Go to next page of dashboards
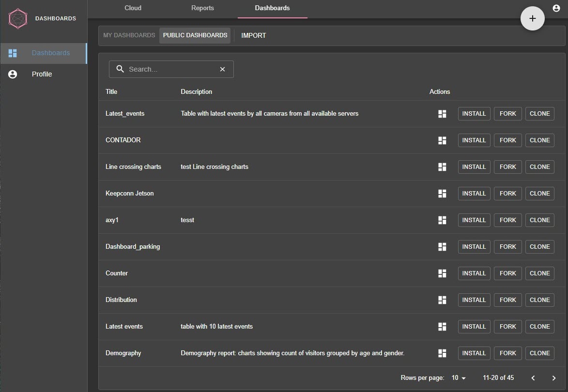Image resolution: width=568 pixels, height=392 pixels. click(x=554, y=378)
